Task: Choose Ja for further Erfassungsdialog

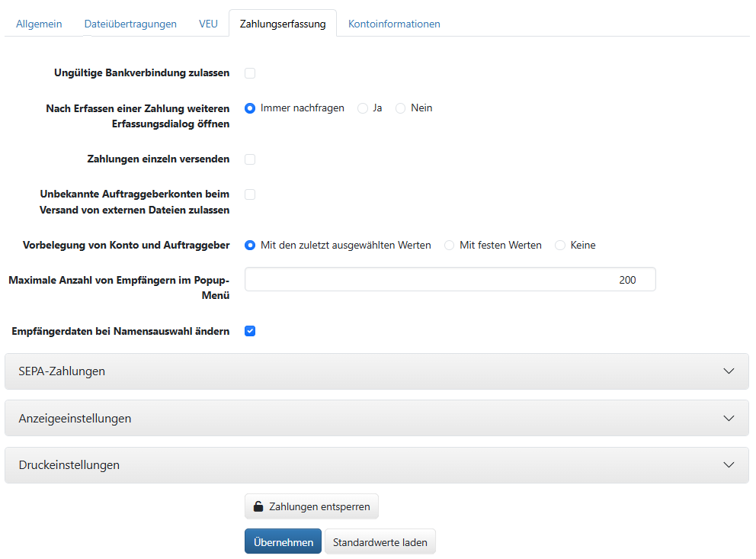Action: [363, 108]
